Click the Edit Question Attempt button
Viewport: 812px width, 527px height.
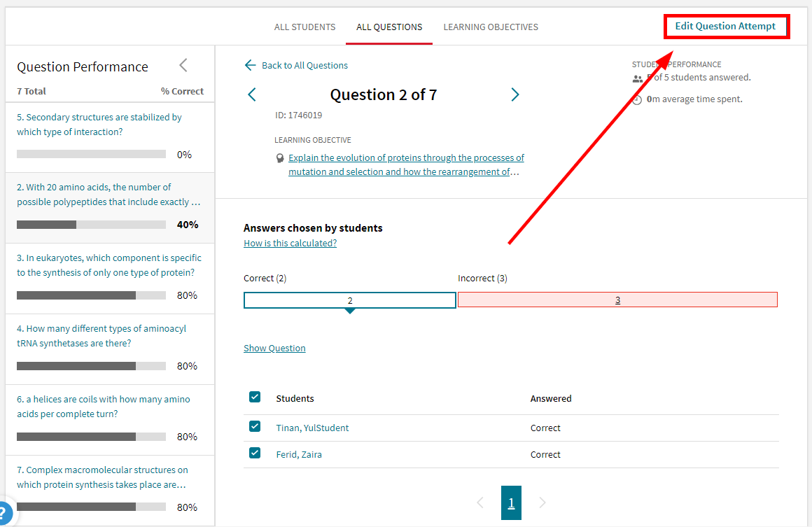pyautogui.click(x=726, y=26)
